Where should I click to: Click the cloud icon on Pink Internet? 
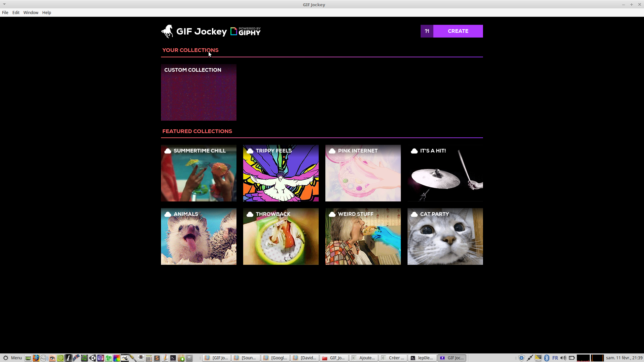pyautogui.click(x=332, y=151)
